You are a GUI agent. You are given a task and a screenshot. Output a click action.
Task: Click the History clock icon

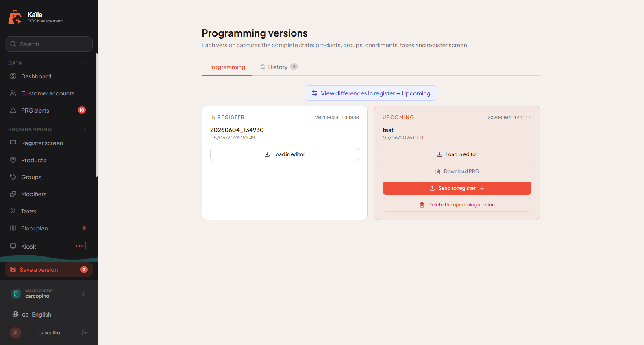pyautogui.click(x=263, y=67)
